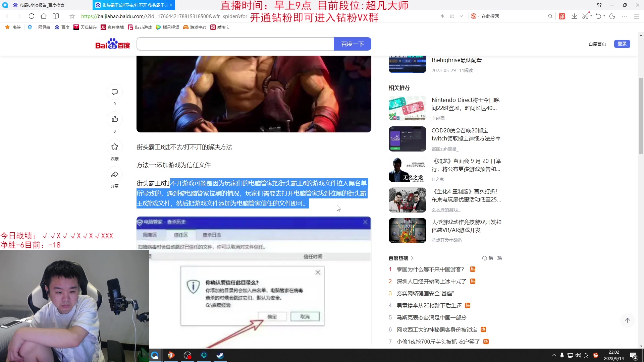The image size is (644, 362).
Task: Open the flash游戏 bookmark
Action: tap(140, 27)
